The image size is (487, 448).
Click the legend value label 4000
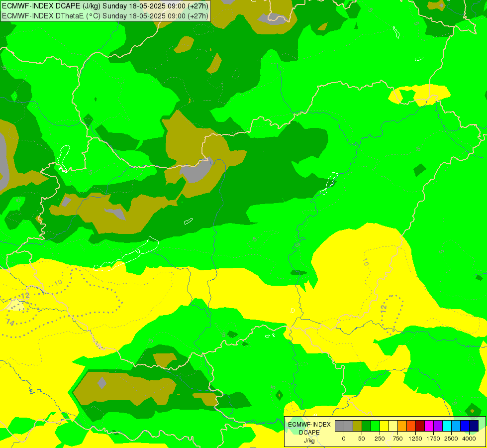(469, 439)
